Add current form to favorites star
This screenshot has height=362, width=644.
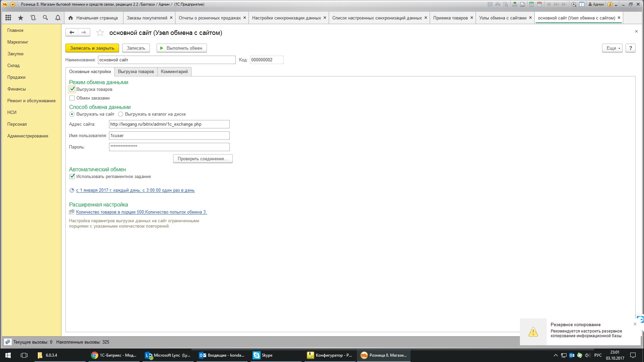[100, 33]
